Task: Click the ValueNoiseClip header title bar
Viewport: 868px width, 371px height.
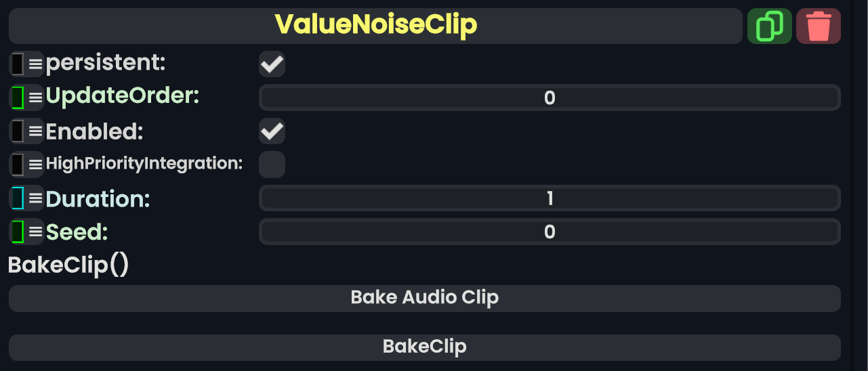Action: click(375, 26)
